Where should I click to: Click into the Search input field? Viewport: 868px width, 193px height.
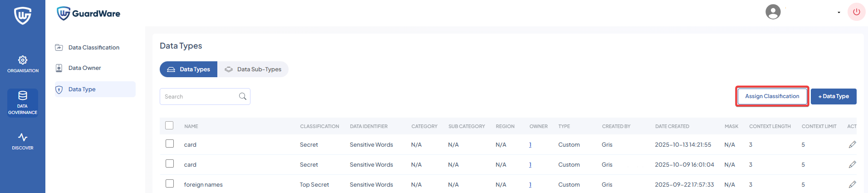[x=200, y=96]
